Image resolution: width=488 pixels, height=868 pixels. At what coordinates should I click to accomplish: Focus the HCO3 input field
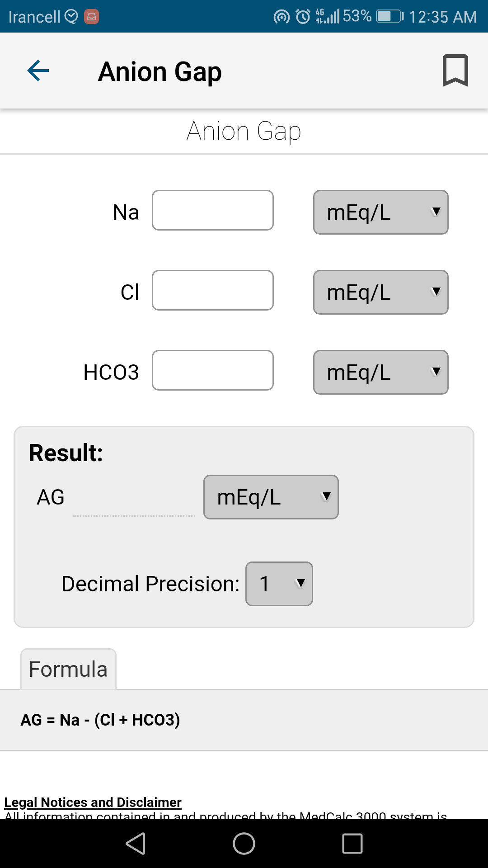[213, 370]
